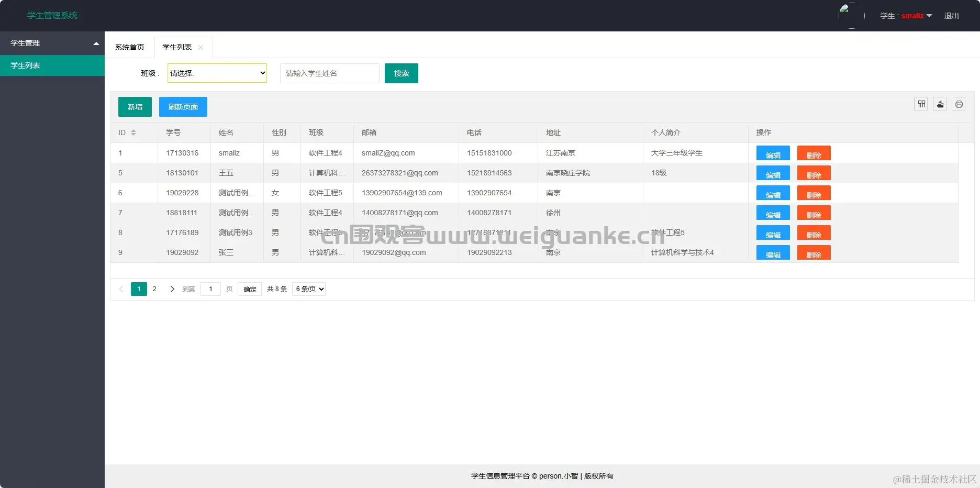
Task: Click the 姓名 column header
Action: coord(237,132)
